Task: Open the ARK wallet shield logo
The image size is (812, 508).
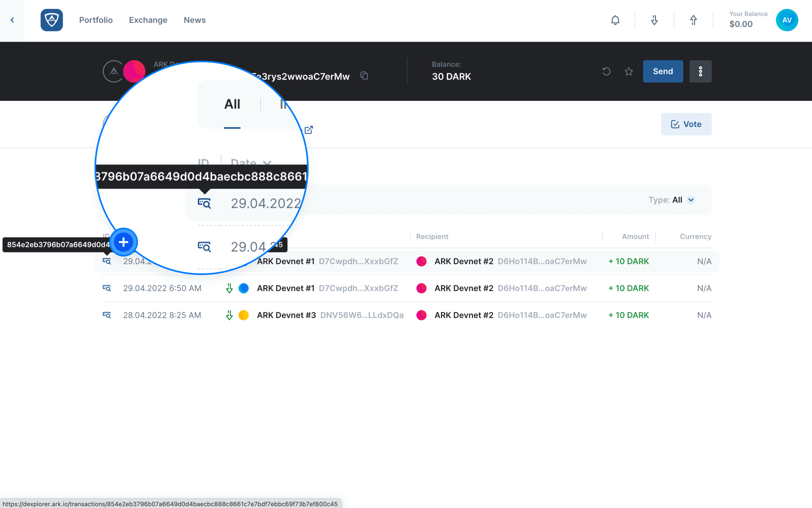Action: coord(52,20)
